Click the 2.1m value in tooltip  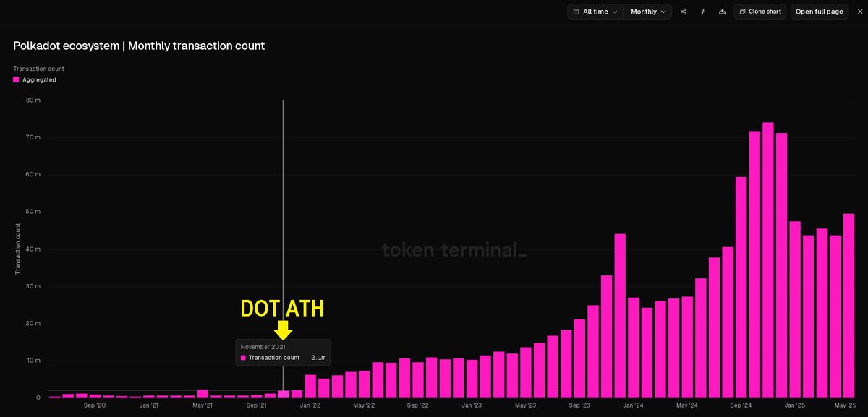(318, 358)
